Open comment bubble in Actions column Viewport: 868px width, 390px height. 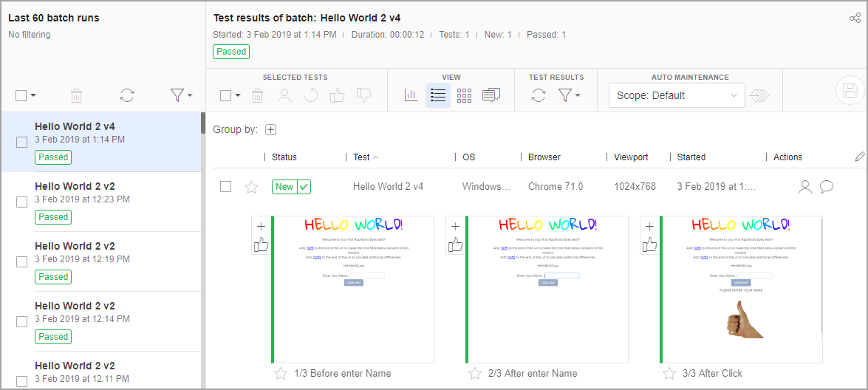(x=827, y=187)
